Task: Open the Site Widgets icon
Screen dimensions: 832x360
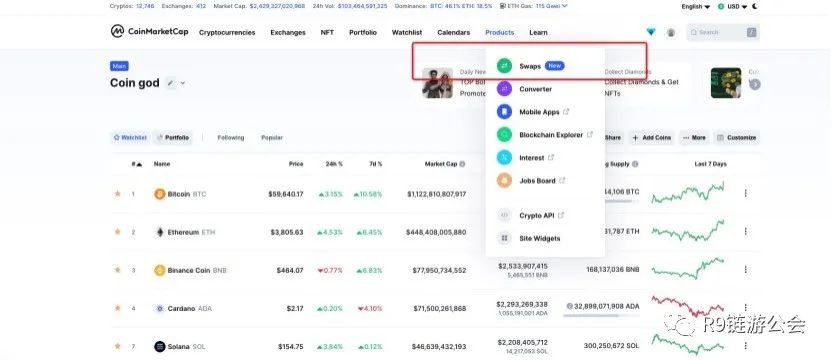Action: [x=504, y=238]
